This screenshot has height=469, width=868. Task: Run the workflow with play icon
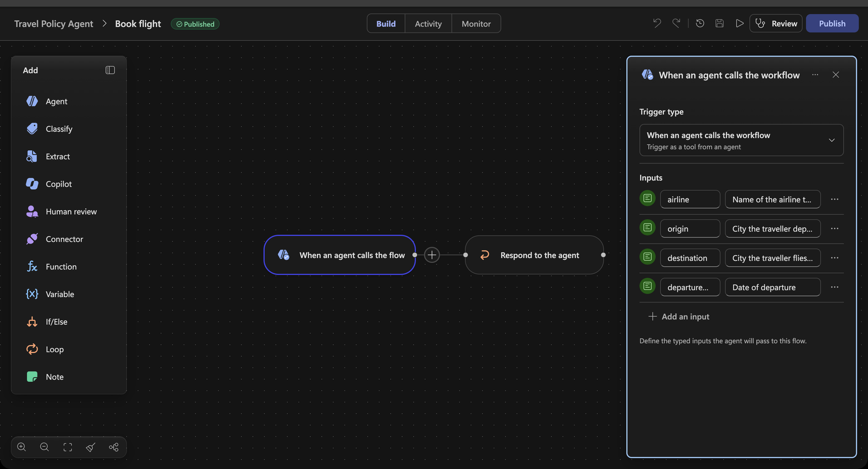pyautogui.click(x=739, y=23)
